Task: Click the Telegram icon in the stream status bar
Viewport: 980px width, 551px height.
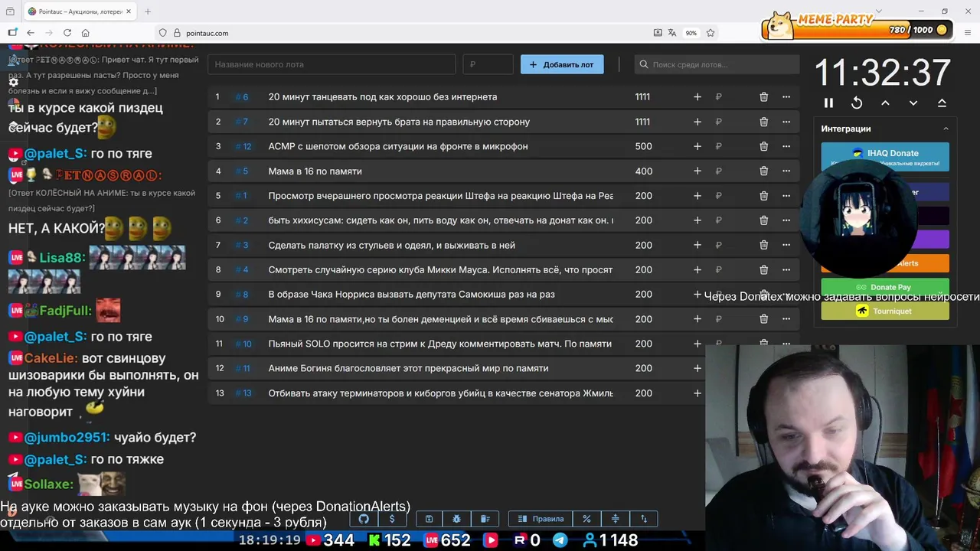Action: pos(560,540)
